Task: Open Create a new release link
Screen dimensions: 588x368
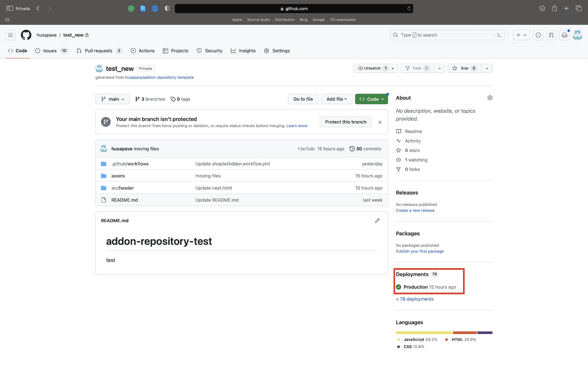Action: pyautogui.click(x=415, y=210)
